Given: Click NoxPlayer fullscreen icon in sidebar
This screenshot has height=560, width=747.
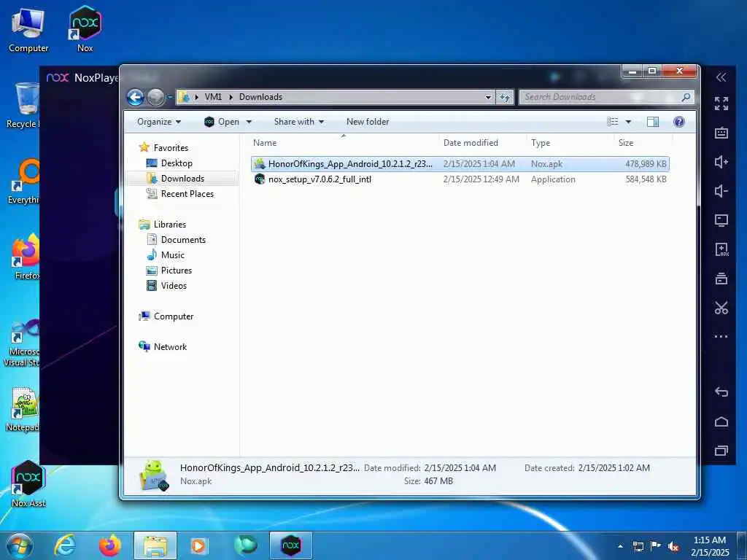Looking at the screenshot, I should pyautogui.click(x=721, y=104).
